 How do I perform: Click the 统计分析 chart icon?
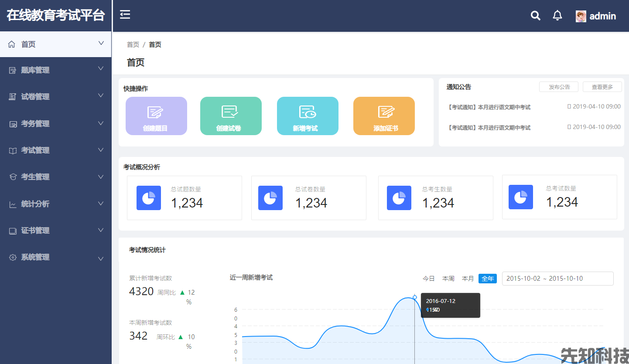[x=13, y=204]
